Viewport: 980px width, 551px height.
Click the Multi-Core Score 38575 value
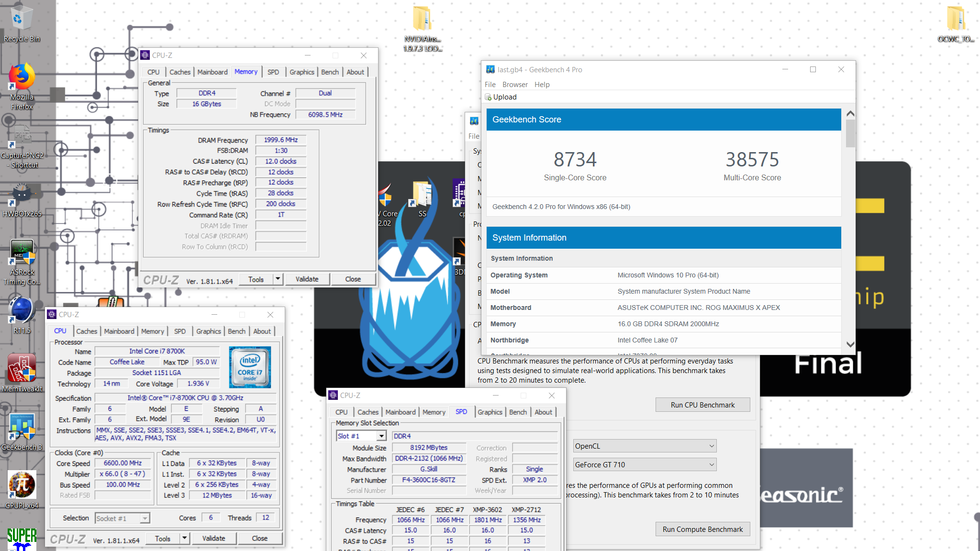(752, 160)
